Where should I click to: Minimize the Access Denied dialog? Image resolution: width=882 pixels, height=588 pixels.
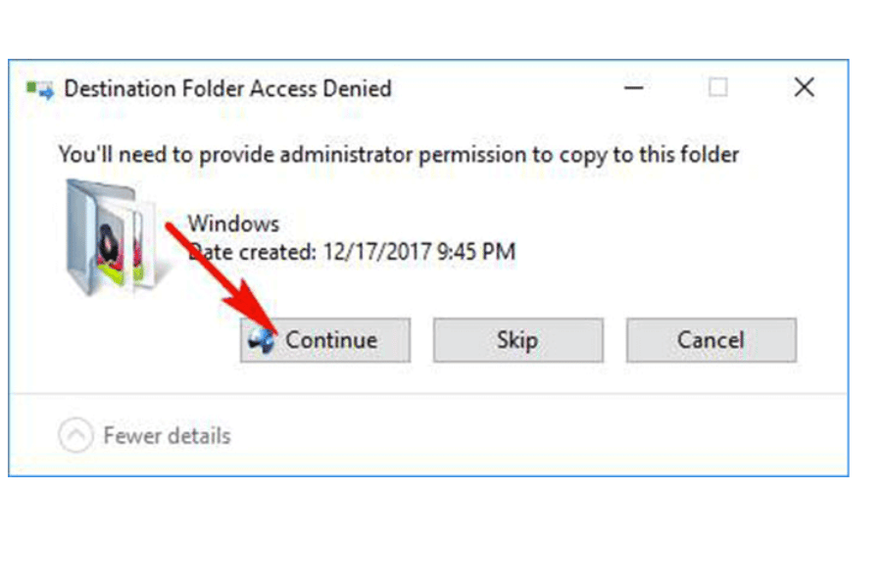point(634,88)
